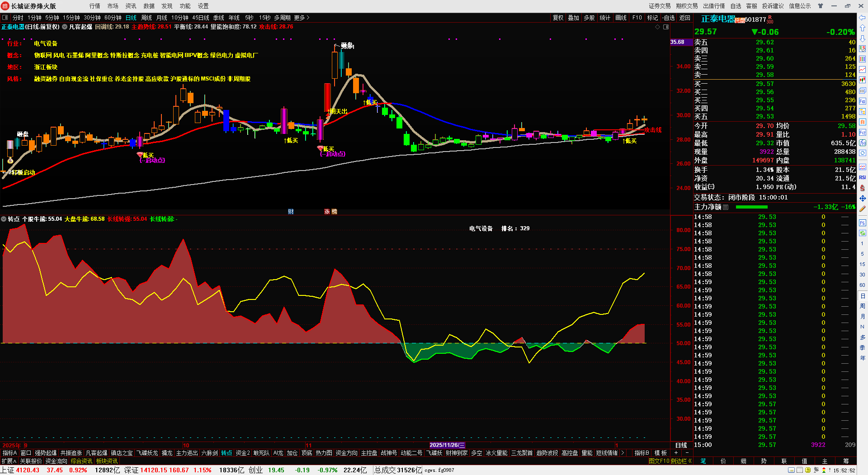
Task: Click the 返回 back button
Action: point(685,18)
